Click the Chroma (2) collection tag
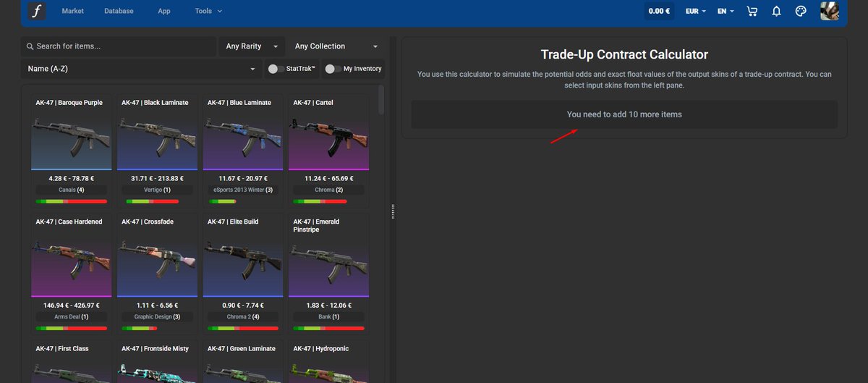The width and height of the screenshot is (868, 383). [329, 190]
